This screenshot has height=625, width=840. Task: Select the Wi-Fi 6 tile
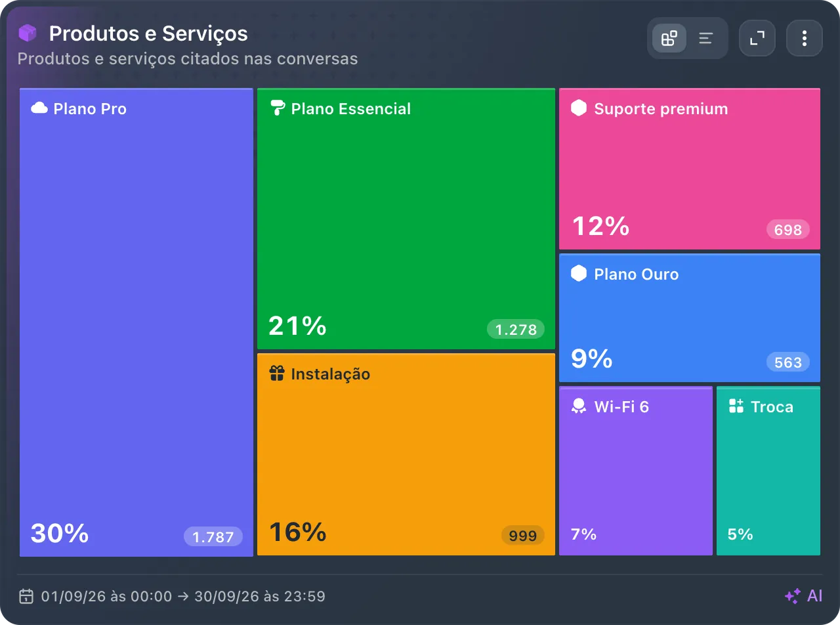pos(636,471)
